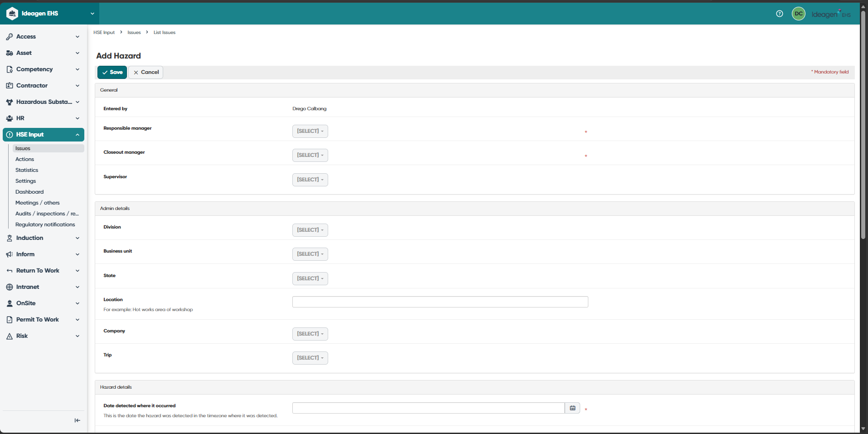
Task: Open Meetings / others submenu item
Action: (x=38, y=203)
